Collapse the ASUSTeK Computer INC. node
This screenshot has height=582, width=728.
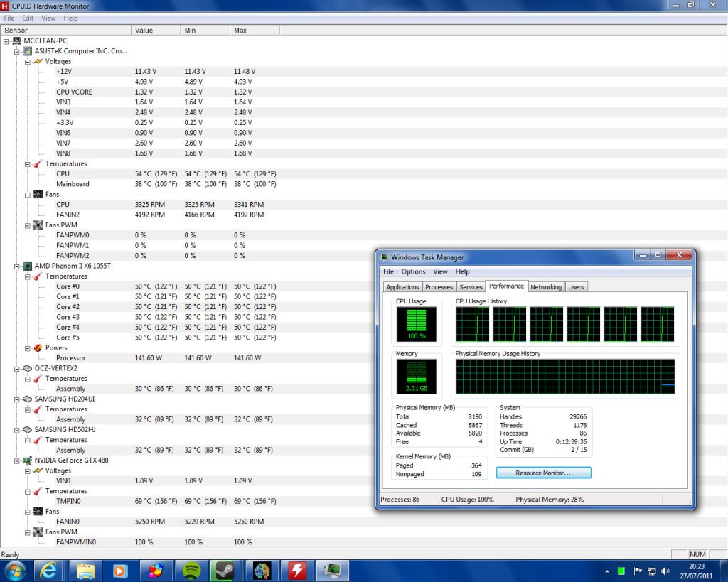point(17,51)
